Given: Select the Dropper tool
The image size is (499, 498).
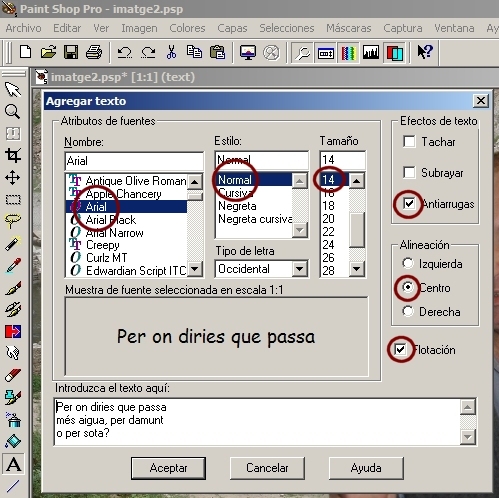Looking at the screenshot, I should pos(13,265).
